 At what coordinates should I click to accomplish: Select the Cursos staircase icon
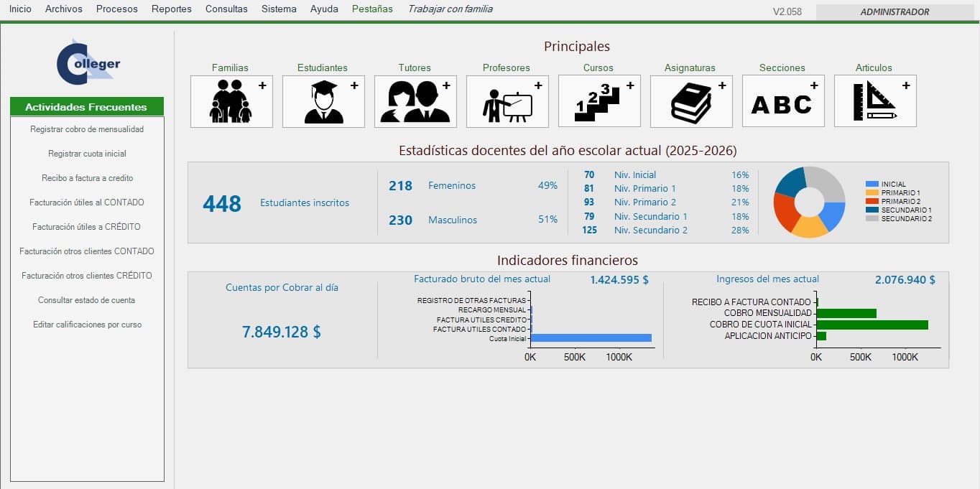pos(599,101)
